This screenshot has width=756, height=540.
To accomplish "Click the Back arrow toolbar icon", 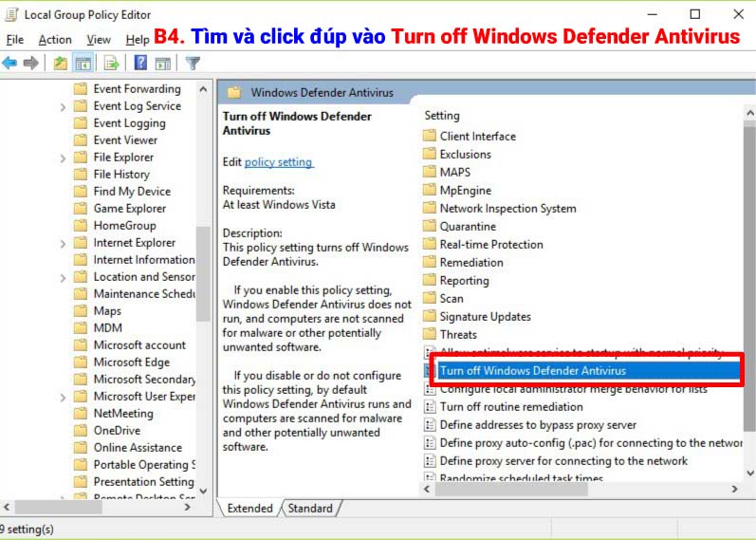I will (x=9, y=63).
